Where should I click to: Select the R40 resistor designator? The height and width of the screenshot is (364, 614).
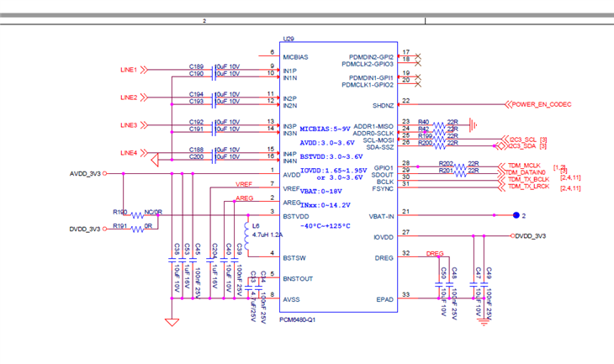coord(423,122)
